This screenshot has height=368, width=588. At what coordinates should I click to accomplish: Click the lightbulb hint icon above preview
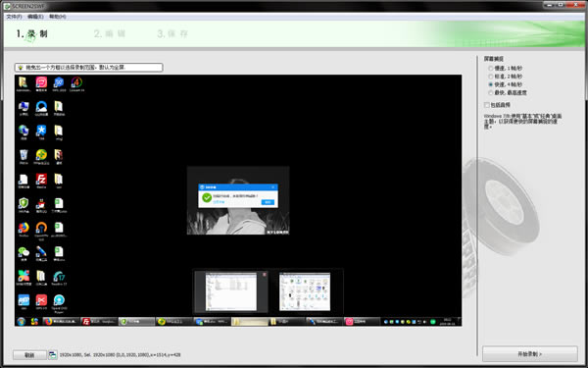pyautogui.click(x=21, y=68)
